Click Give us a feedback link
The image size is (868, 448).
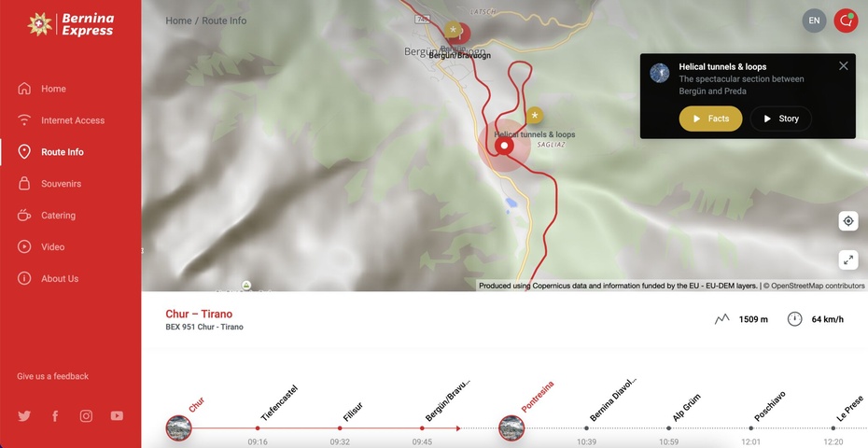point(52,376)
